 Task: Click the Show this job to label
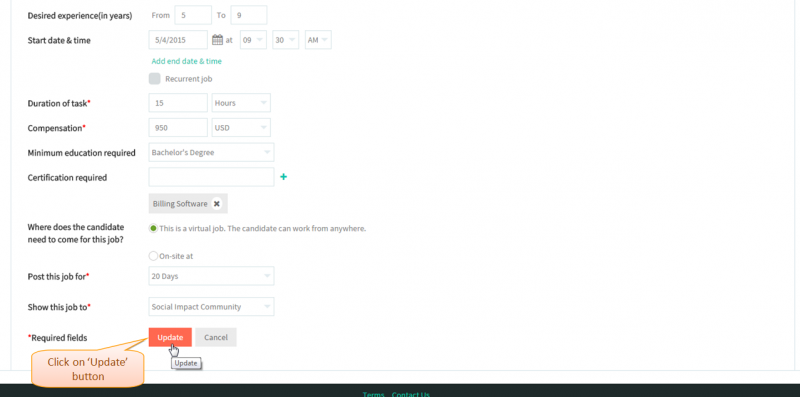pos(59,307)
